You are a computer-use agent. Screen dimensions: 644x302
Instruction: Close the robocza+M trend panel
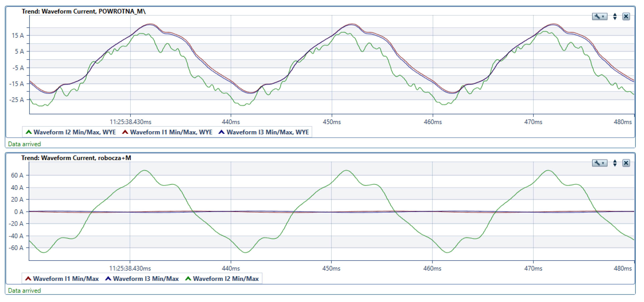click(626, 163)
